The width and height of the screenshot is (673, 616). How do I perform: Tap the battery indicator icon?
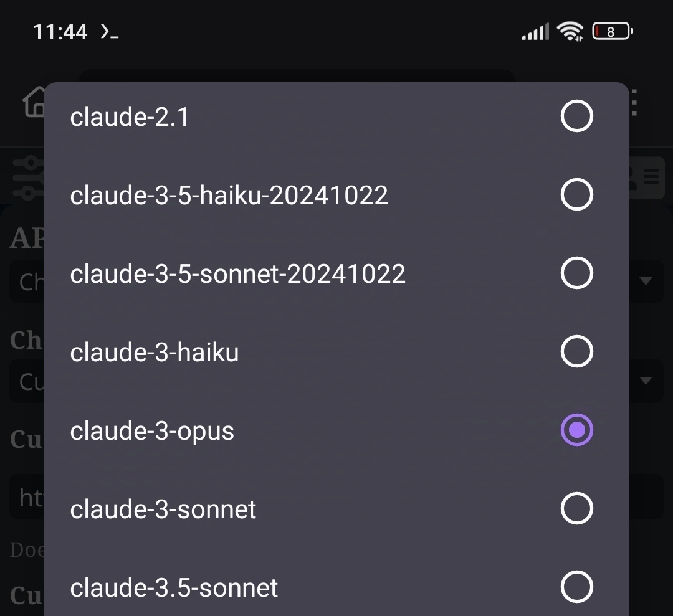tap(613, 31)
